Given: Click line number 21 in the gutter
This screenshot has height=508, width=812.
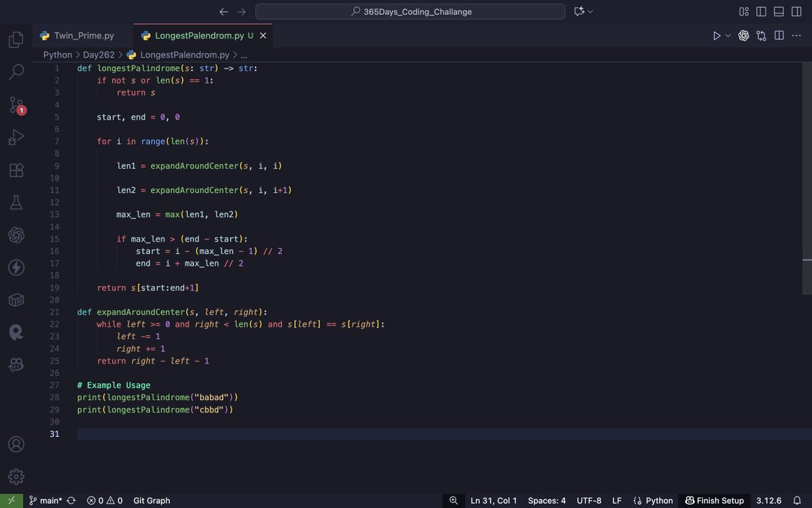Looking at the screenshot, I should coord(54,312).
